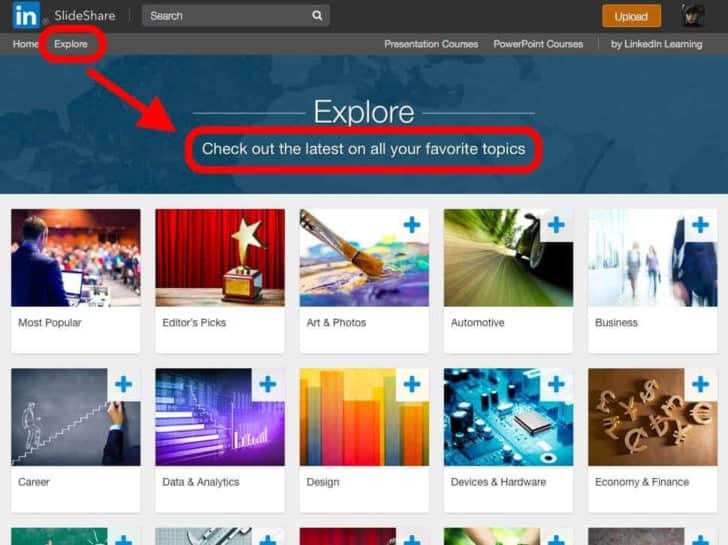728x545 pixels.
Task: Click the Business label
Action: click(616, 323)
